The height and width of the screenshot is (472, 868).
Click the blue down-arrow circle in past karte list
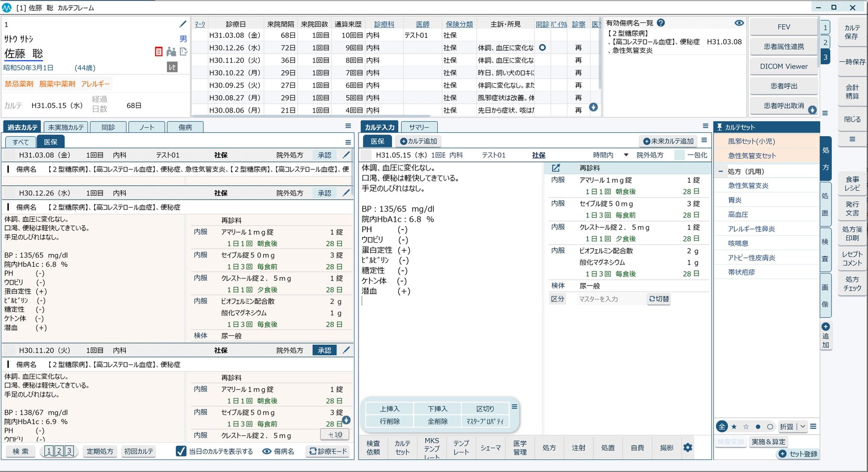pyautogui.click(x=346, y=420)
